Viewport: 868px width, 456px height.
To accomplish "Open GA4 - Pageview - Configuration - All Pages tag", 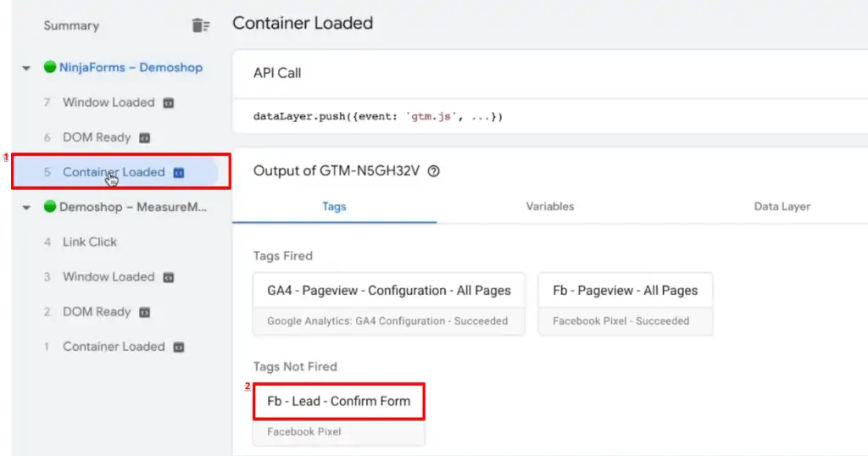I will point(388,303).
